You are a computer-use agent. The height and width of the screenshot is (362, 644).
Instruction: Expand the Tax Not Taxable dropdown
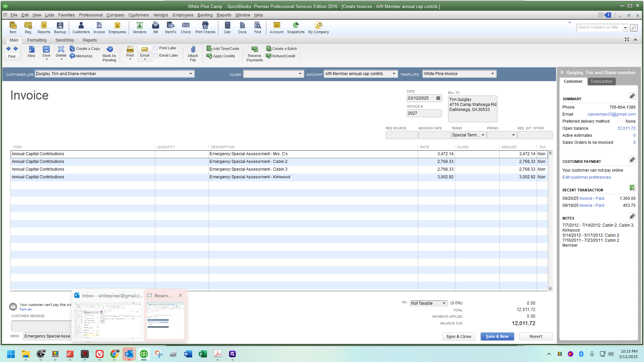(444, 303)
